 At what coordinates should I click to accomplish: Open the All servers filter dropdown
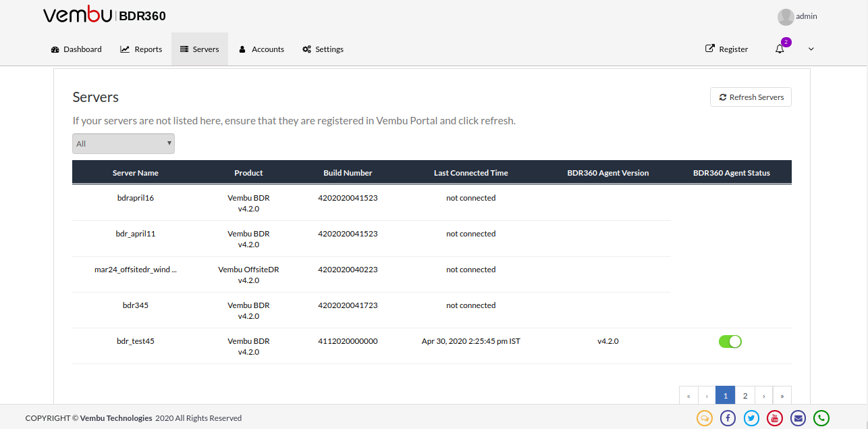pos(124,143)
